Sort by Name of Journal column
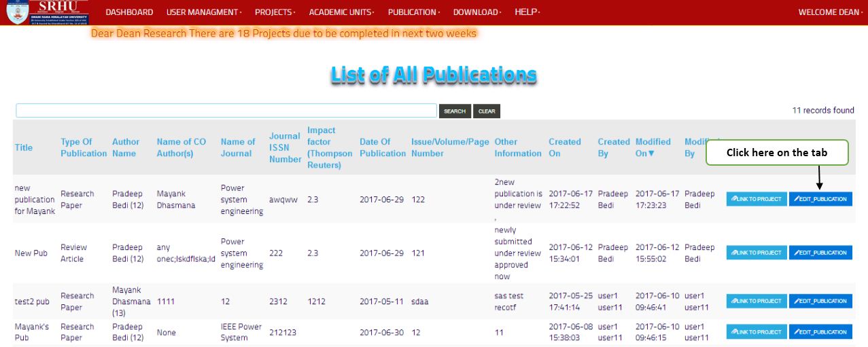Viewport: 868px width, 347px height. tap(238, 147)
